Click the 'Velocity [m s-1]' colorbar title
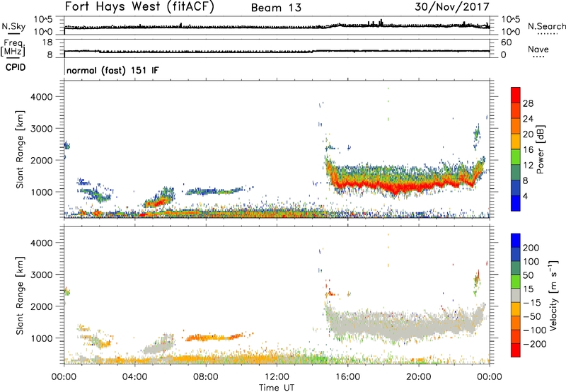566x392 pixels. 553,295
